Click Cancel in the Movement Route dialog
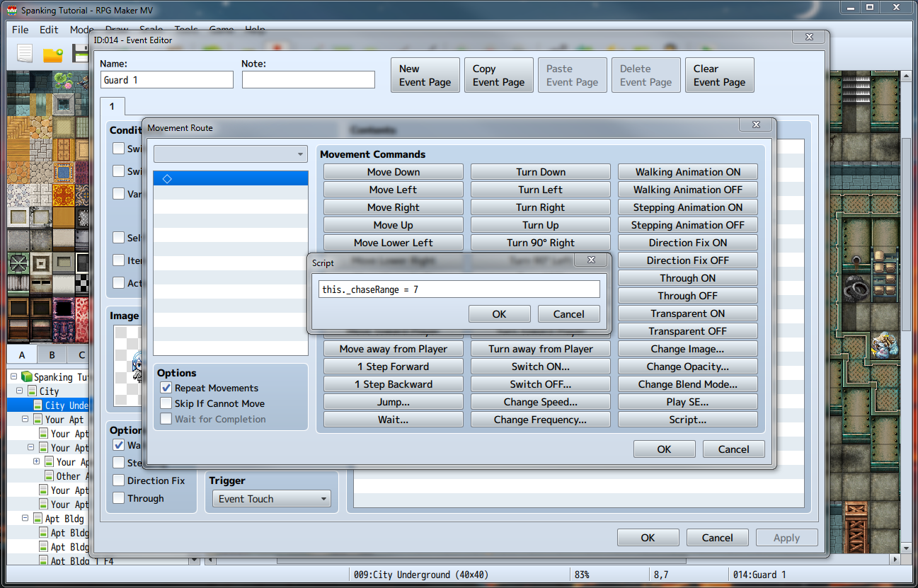The image size is (918, 588). point(734,449)
